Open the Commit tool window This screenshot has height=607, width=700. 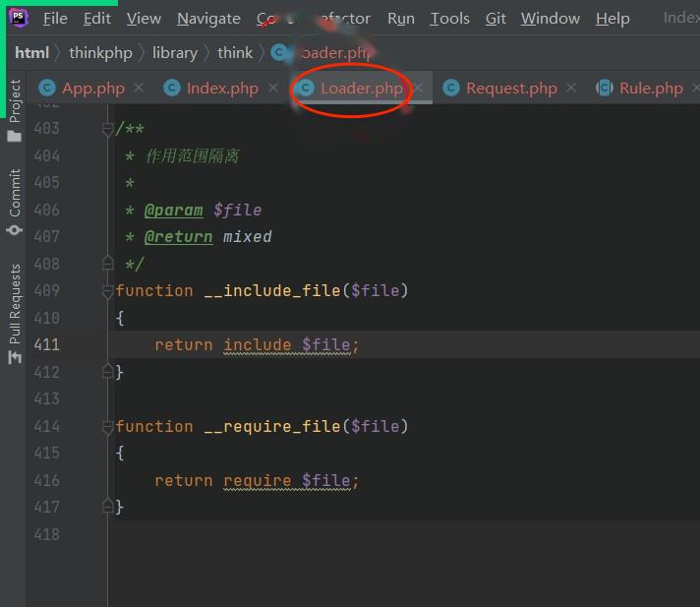tap(15, 202)
